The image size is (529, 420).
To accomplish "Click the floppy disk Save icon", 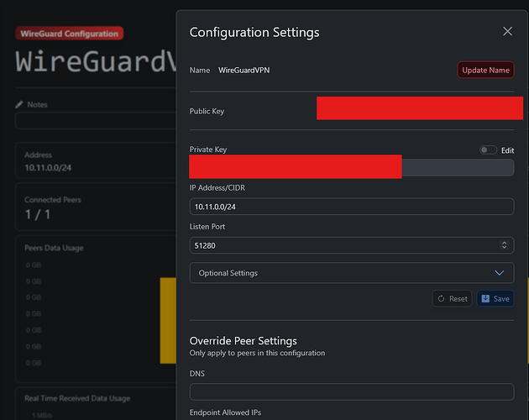I will coord(485,298).
